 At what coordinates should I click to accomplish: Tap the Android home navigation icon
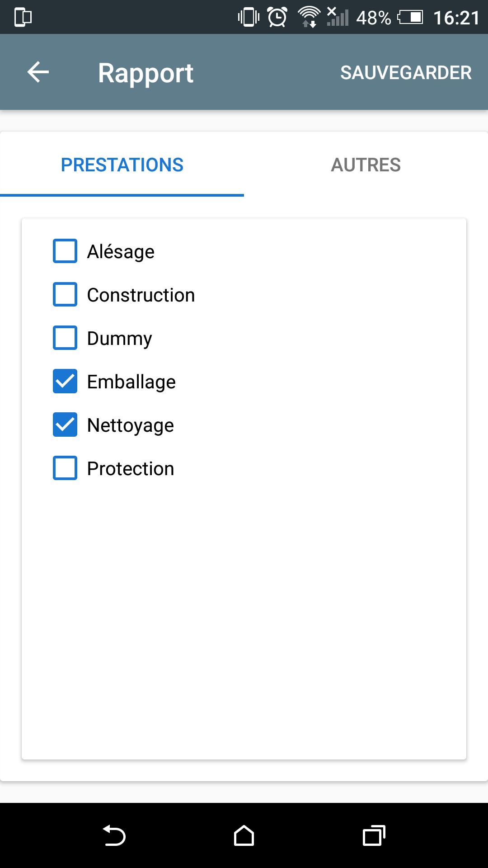click(x=244, y=835)
